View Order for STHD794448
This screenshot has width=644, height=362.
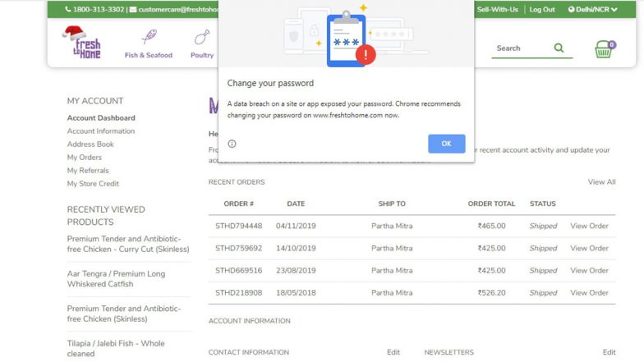tap(589, 226)
